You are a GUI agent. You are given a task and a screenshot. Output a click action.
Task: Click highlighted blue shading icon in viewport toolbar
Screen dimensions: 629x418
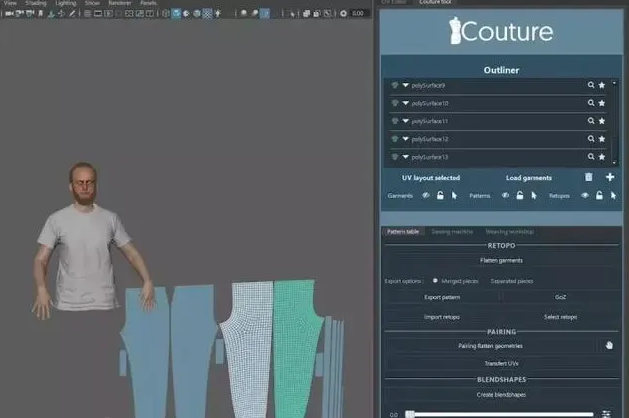[x=176, y=14]
